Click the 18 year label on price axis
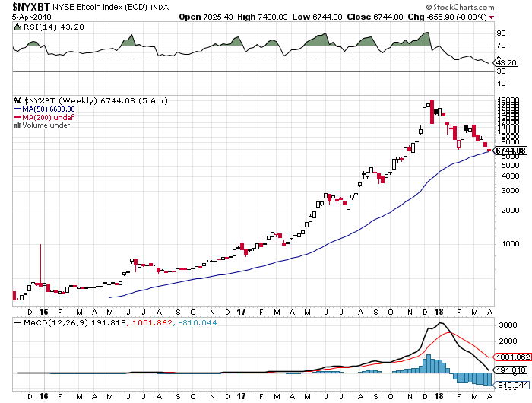The width and height of the screenshot is (532, 403). coord(439,312)
